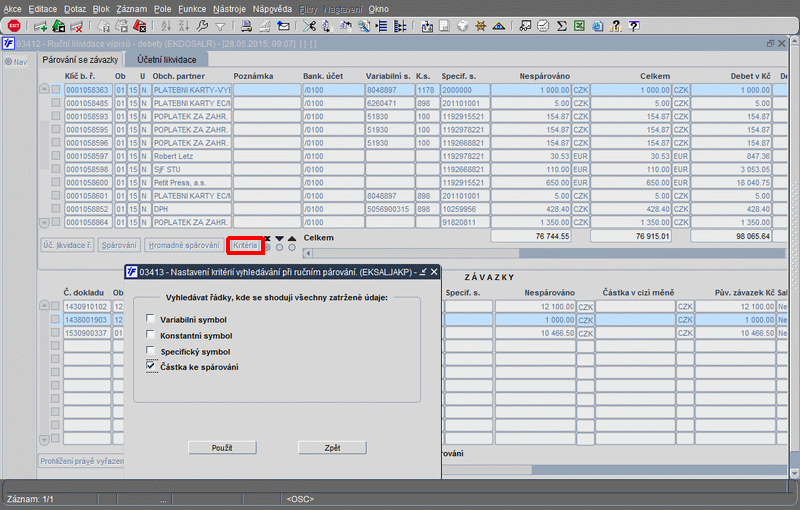Click the sort descending Z-A icon
Image resolution: width=800 pixels, height=510 pixels.
point(184,26)
